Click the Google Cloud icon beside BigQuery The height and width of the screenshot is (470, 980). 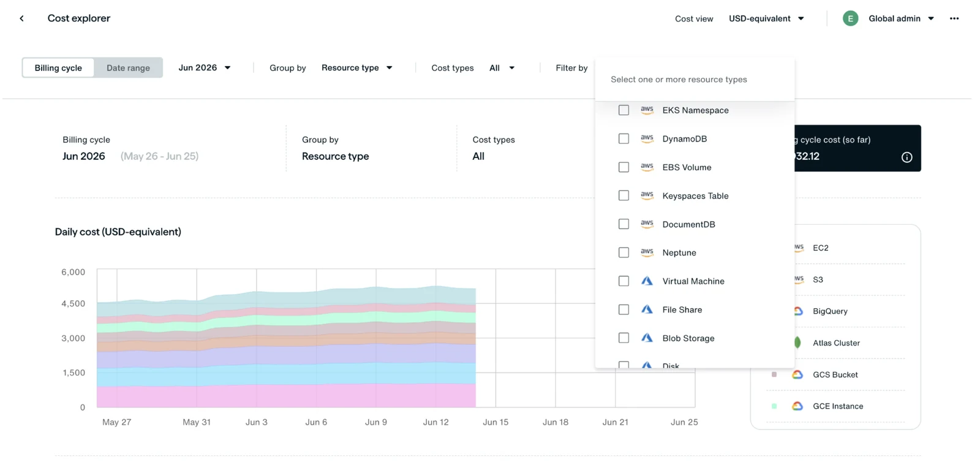[x=798, y=311]
